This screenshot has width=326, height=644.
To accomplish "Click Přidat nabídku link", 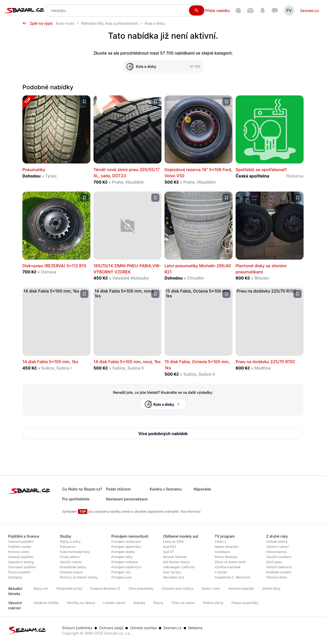I will point(218,11).
